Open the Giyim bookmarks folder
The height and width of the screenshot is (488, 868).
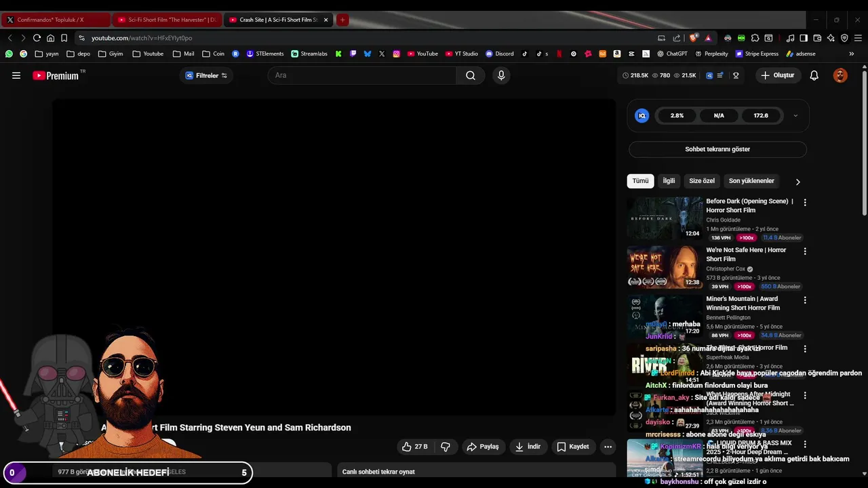click(x=111, y=54)
